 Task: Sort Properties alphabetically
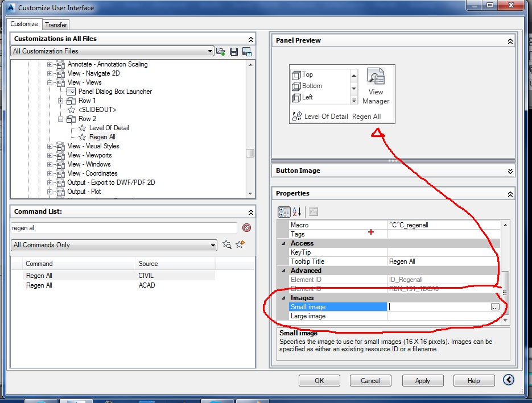pyautogui.click(x=296, y=212)
